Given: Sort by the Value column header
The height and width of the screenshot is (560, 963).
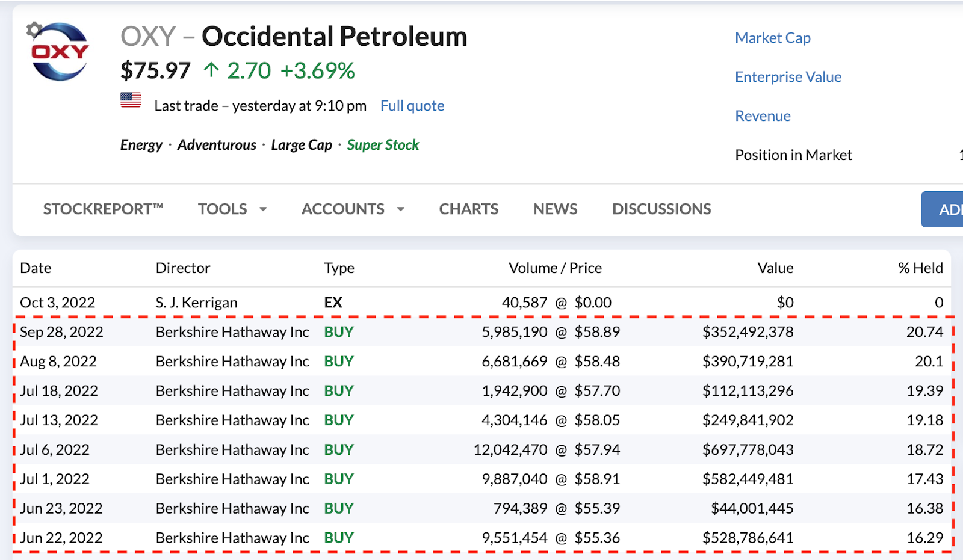Looking at the screenshot, I should pyautogui.click(x=775, y=268).
